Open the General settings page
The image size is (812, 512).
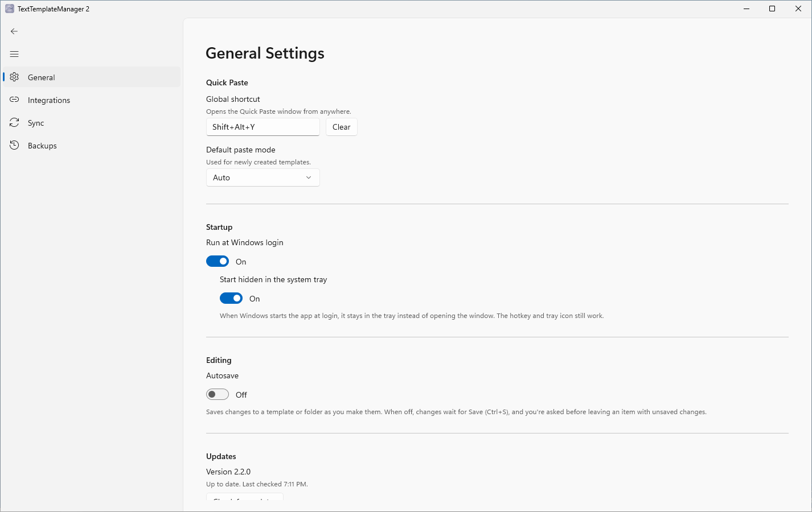pos(92,77)
